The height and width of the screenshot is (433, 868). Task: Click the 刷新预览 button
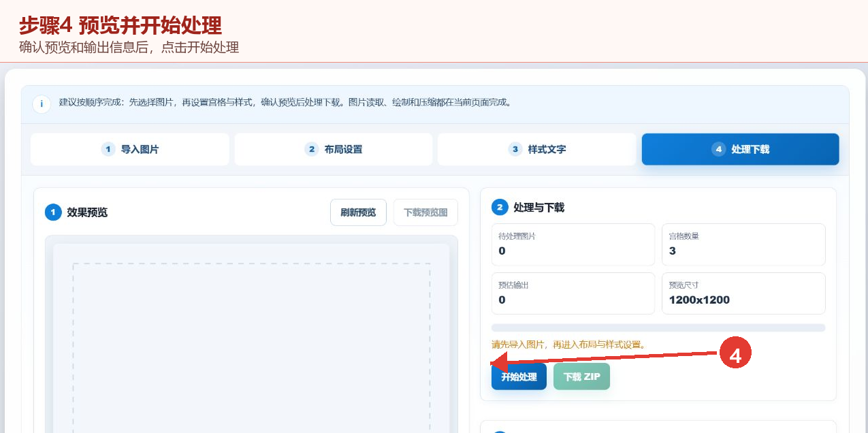358,212
